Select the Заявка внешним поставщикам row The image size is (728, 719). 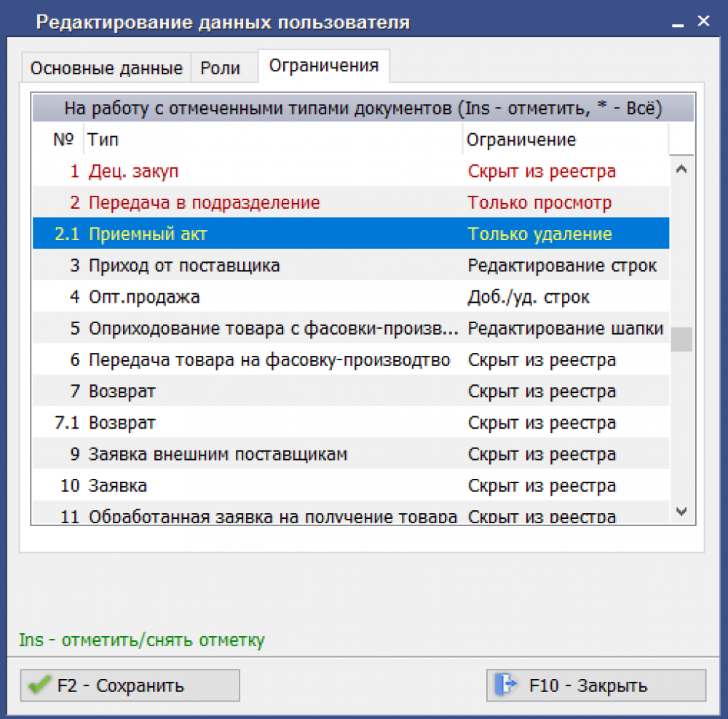351,454
